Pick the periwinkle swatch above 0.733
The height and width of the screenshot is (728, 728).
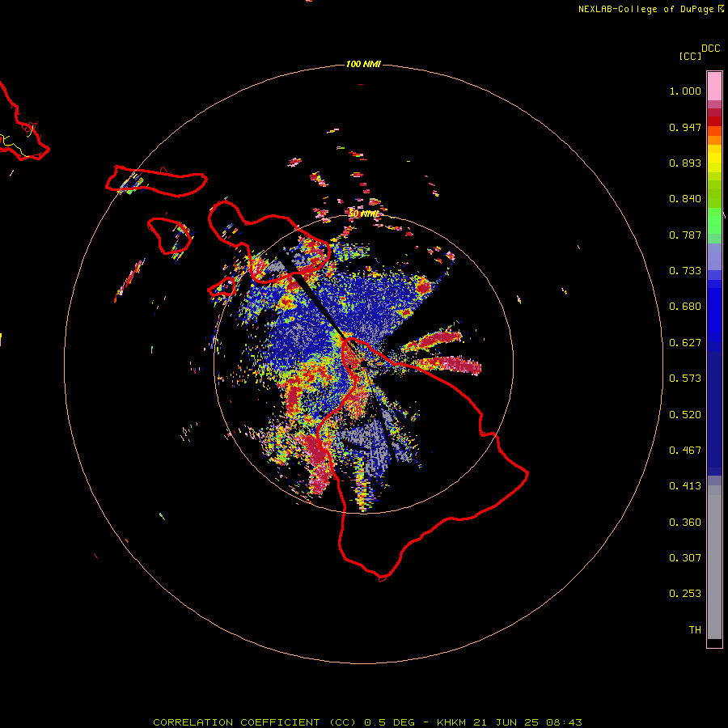(x=714, y=256)
